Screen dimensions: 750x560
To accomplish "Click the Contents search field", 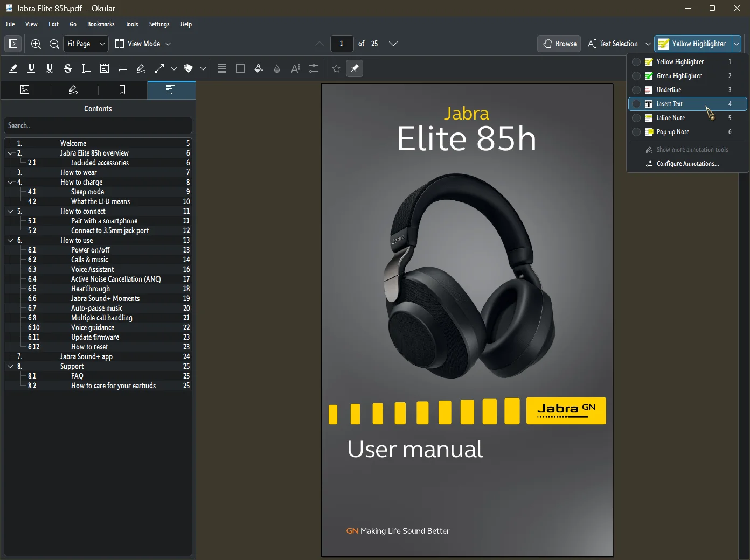I will point(98,125).
